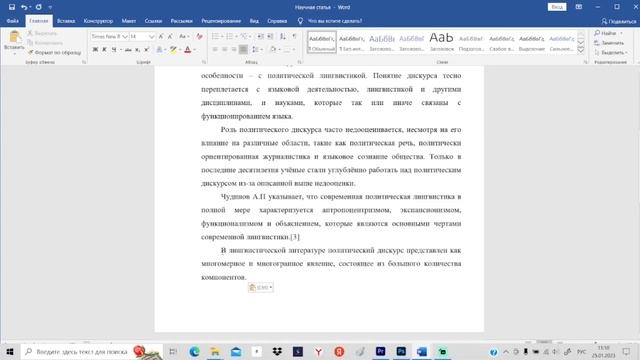Screen dimensions: 640x360
Task: Open the font color dropdown arrow
Action: pyautogui.click(x=195, y=50)
